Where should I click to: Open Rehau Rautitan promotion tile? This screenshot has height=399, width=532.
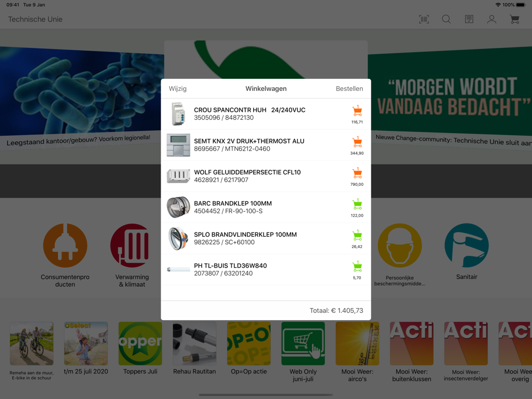pos(194,344)
